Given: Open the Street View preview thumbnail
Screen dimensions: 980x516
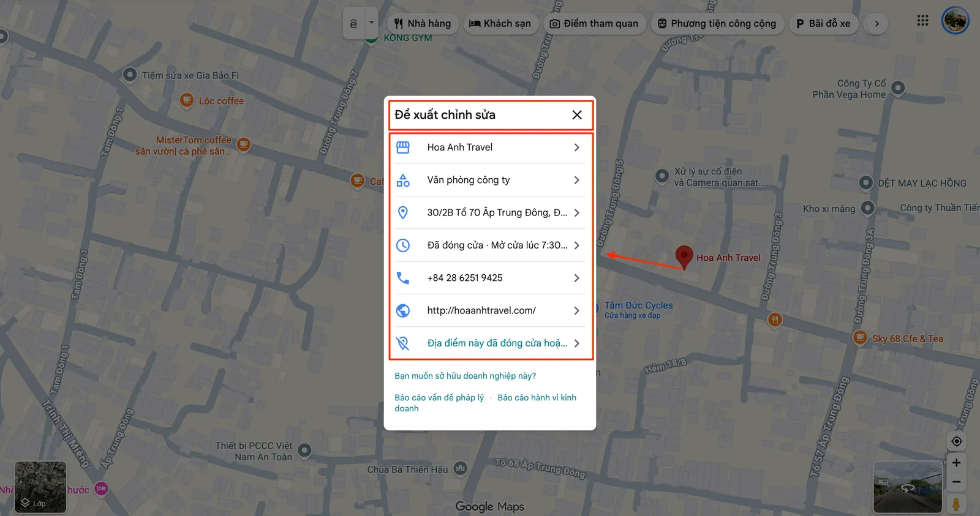Looking at the screenshot, I should point(908,487).
